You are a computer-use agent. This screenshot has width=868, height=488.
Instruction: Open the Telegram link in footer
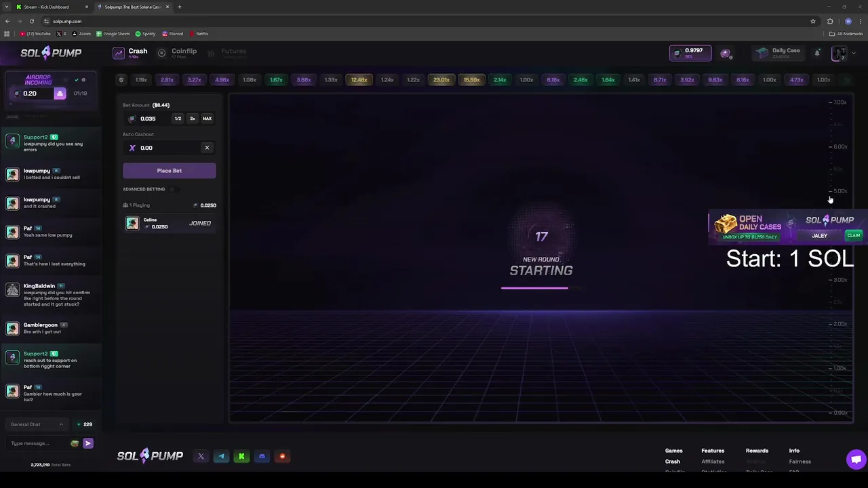click(x=221, y=456)
